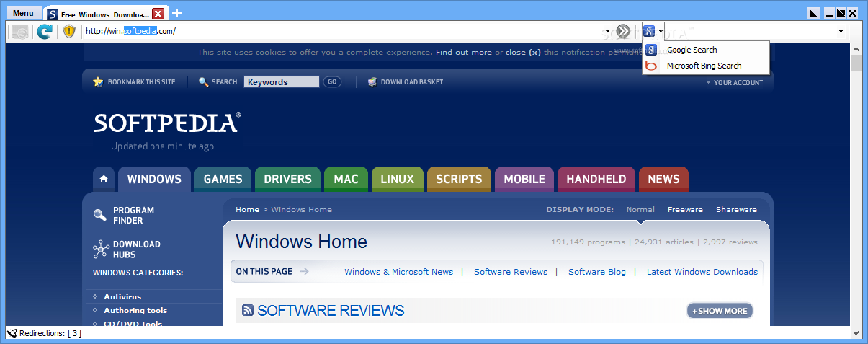Viewport: 868px width, 344px height.
Task: Follow the Home breadcrumb link
Action: 247,210
